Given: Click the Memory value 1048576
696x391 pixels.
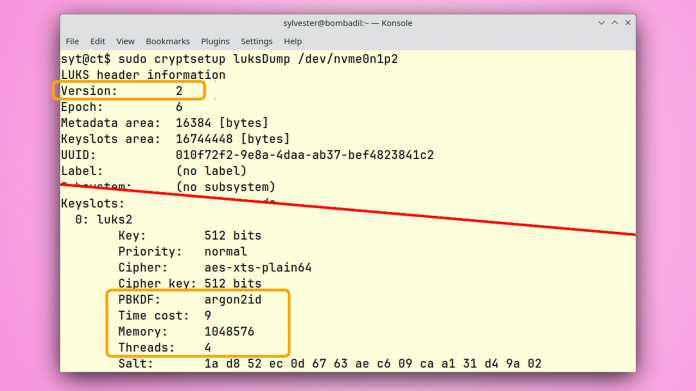Looking at the screenshot, I should [229, 332].
